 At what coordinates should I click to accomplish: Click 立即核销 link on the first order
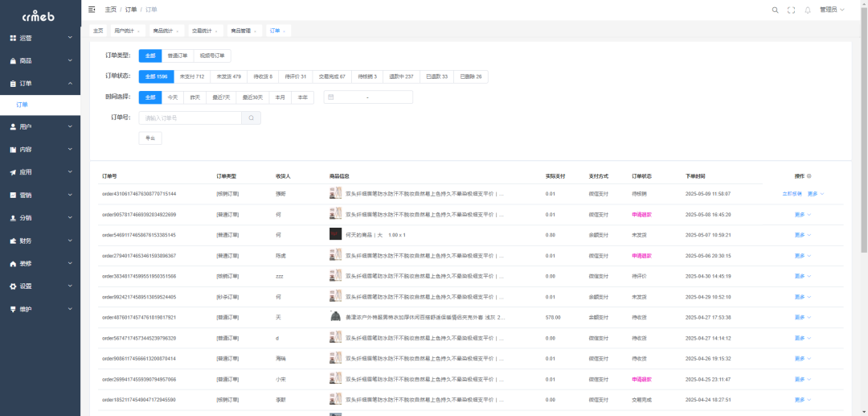(792, 194)
